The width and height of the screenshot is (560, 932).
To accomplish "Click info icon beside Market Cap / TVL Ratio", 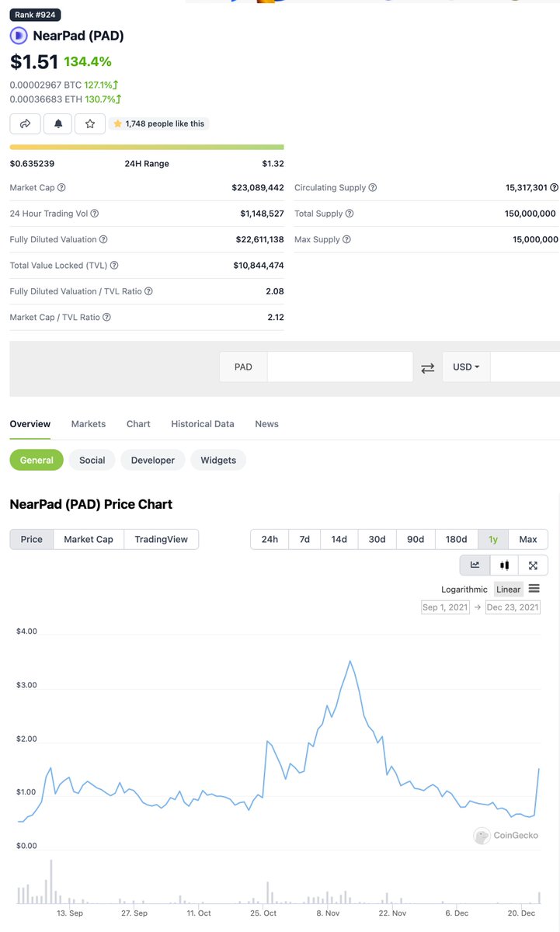I will point(107,317).
